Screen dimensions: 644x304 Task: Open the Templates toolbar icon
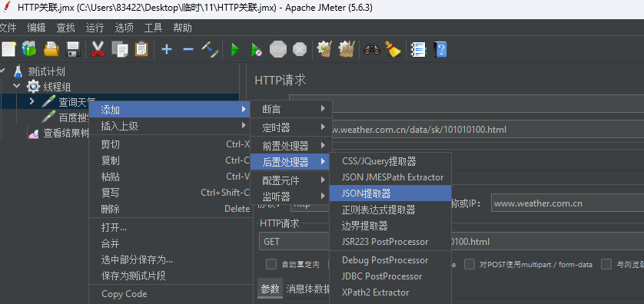28,50
